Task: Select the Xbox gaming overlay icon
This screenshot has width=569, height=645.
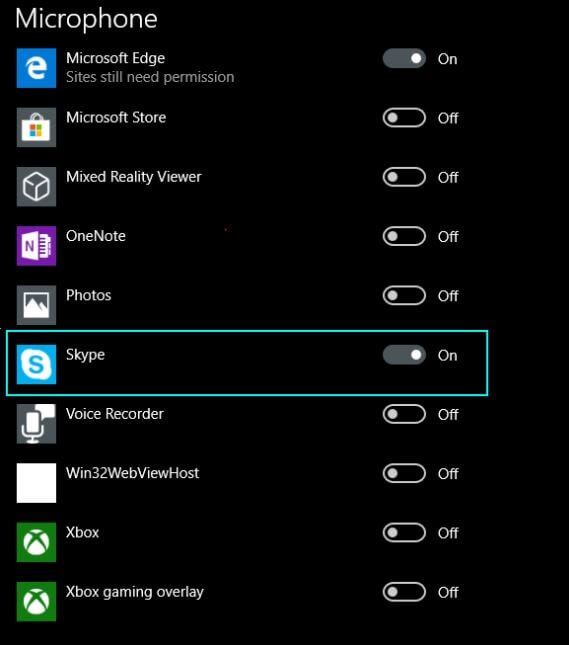Action: (36, 601)
